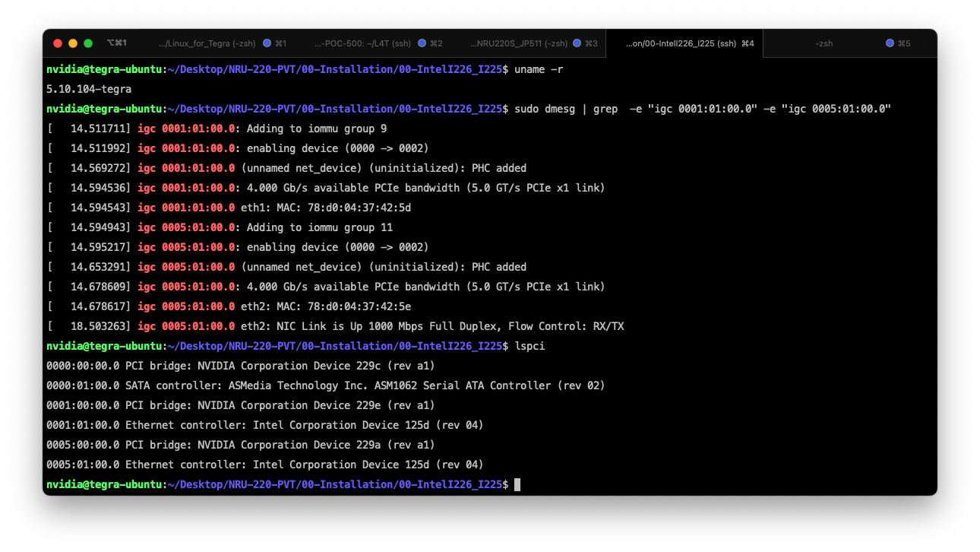The image size is (980, 552).
Task: Click blue activity dot beside ⌘5 shortcut
Action: 890,43
